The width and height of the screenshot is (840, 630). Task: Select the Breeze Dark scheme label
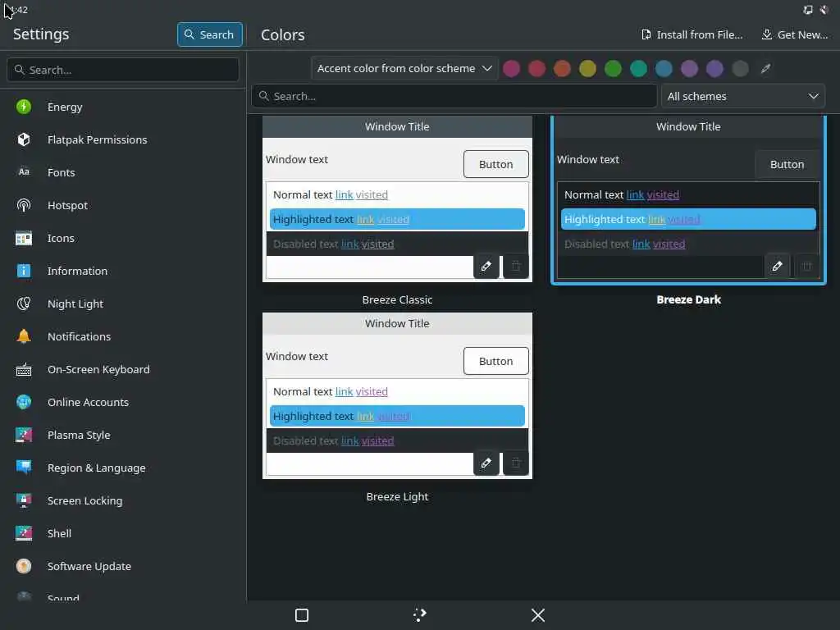(688, 300)
